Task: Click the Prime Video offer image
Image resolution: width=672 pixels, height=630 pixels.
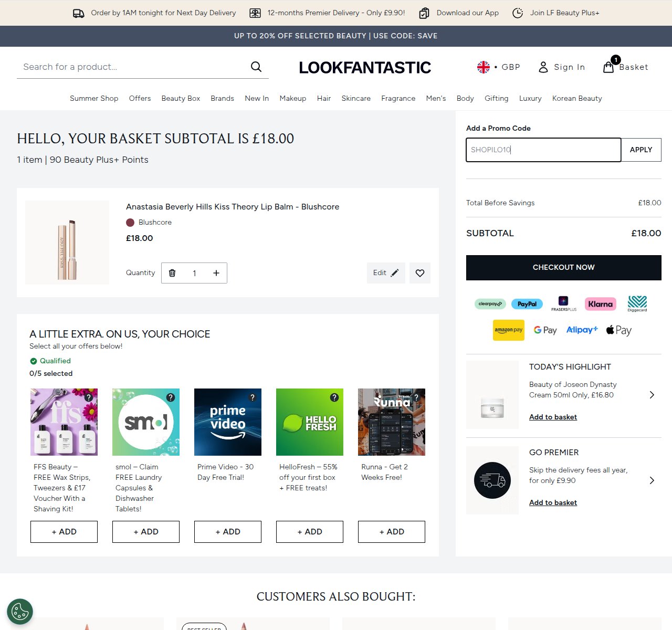Action: point(228,422)
